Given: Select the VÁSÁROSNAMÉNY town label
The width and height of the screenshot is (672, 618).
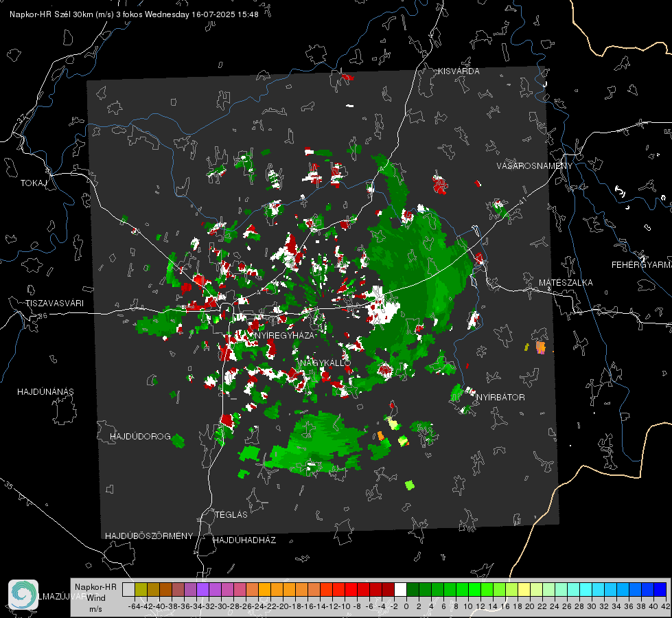Looking at the screenshot, I should pyautogui.click(x=535, y=166).
